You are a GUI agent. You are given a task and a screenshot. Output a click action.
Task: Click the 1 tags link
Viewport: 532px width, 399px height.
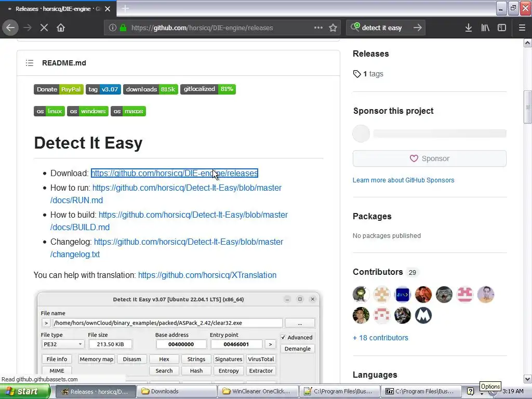point(368,74)
